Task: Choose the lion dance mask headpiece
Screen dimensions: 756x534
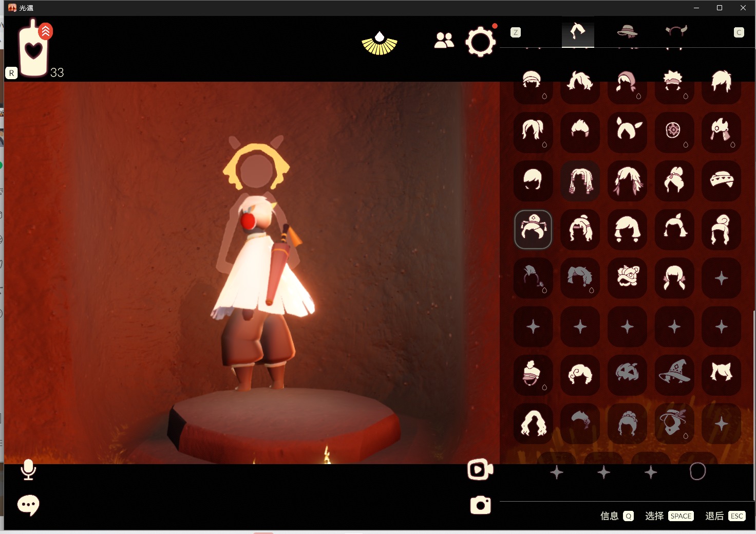Action: (x=627, y=278)
